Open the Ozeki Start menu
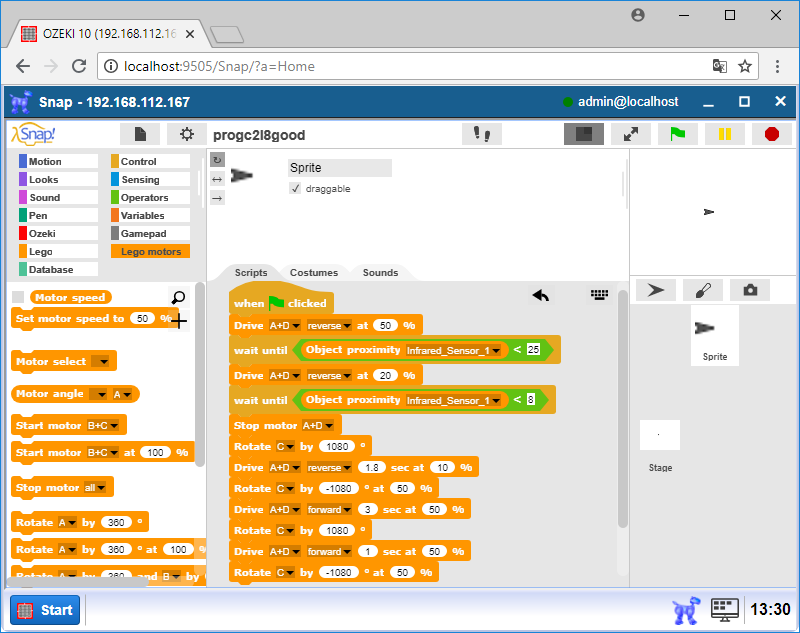This screenshot has width=800, height=633. (x=45, y=610)
